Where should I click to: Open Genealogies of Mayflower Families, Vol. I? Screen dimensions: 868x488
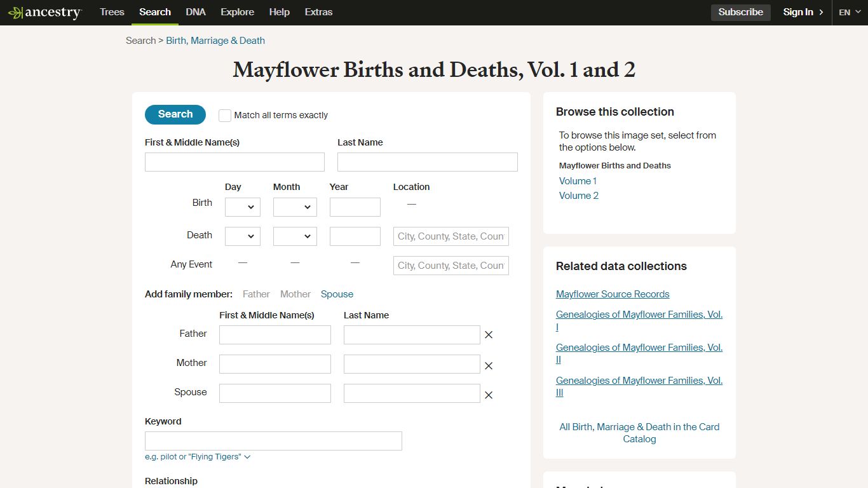639,321
